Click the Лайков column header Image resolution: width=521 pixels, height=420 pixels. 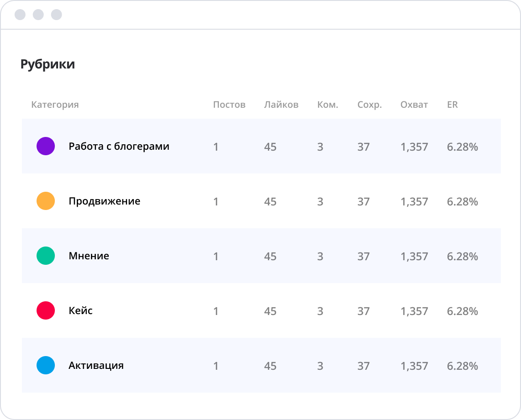pyautogui.click(x=281, y=105)
